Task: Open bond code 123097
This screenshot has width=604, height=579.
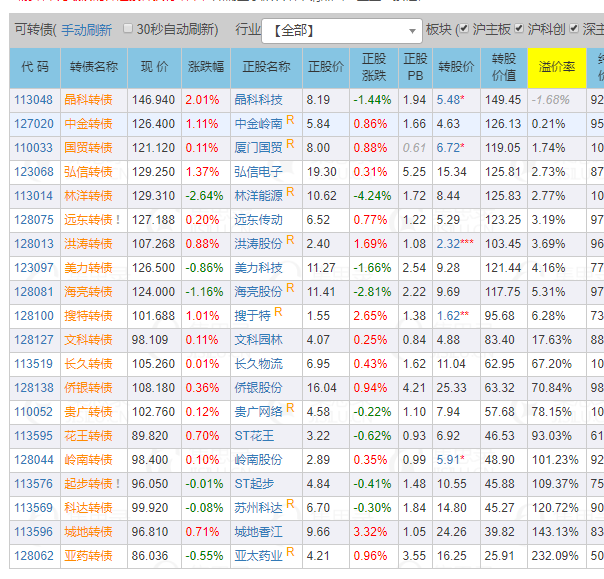Action: click(x=34, y=268)
